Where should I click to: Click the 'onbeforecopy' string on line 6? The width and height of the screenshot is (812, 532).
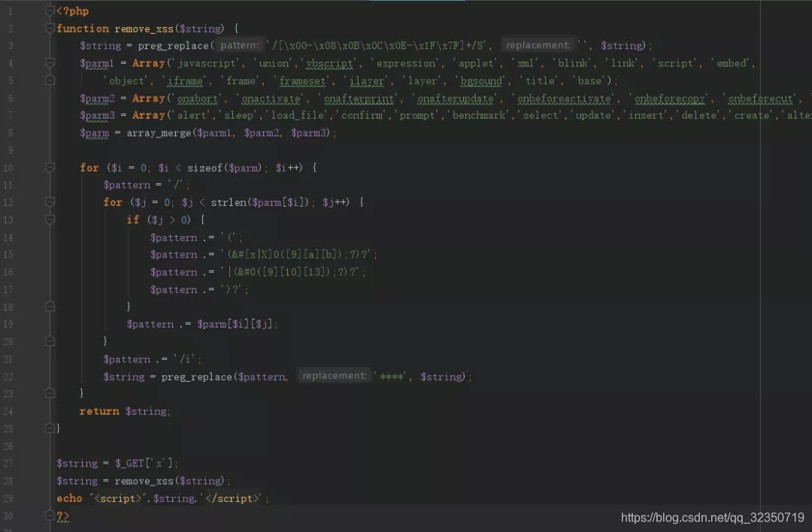(670, 98)
